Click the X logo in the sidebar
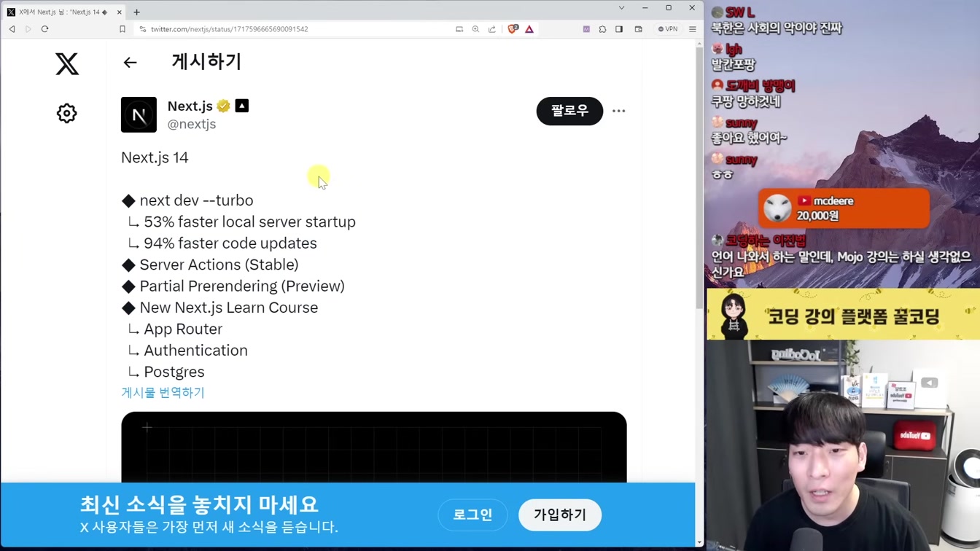Screen dimensions: 980x551 (x=67, y=64)
